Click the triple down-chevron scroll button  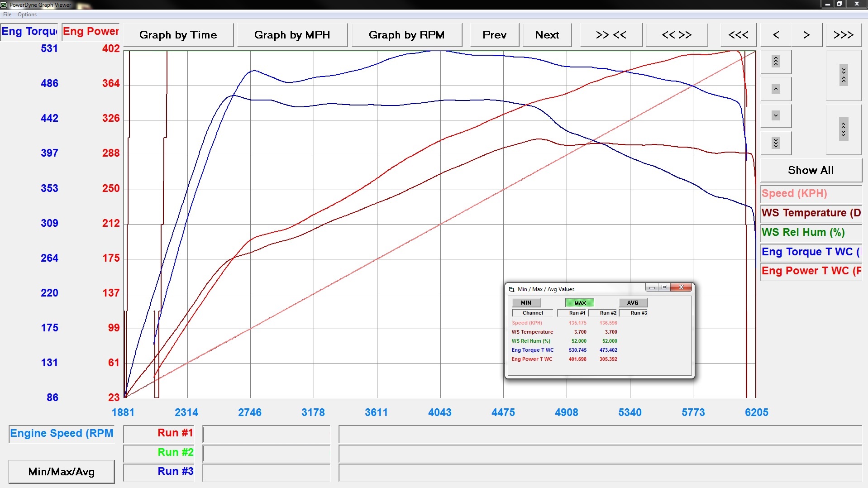[776, 143]
